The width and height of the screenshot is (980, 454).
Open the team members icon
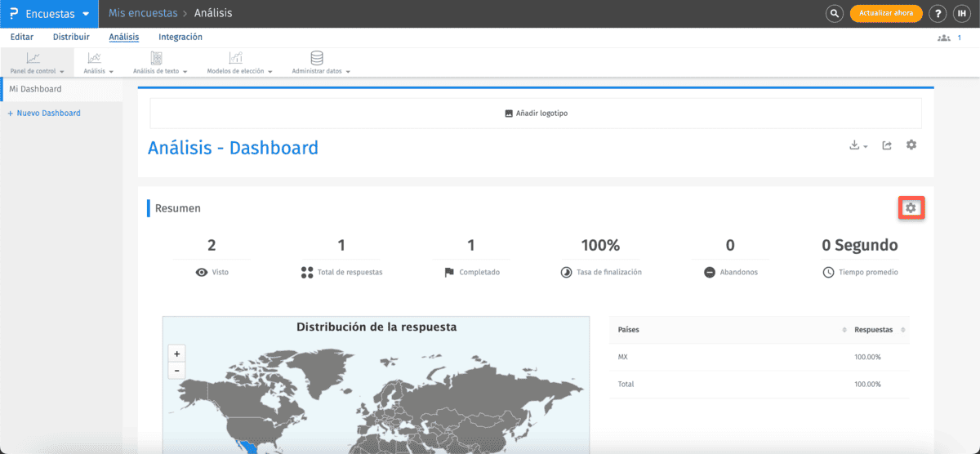tap(944, 38)
